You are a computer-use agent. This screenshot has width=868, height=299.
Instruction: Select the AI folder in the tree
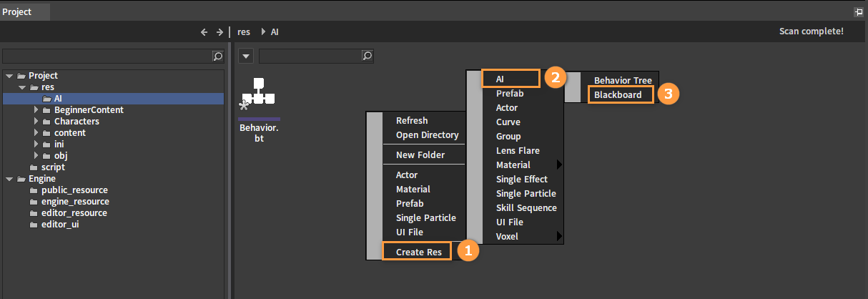[x=59, y=99]
